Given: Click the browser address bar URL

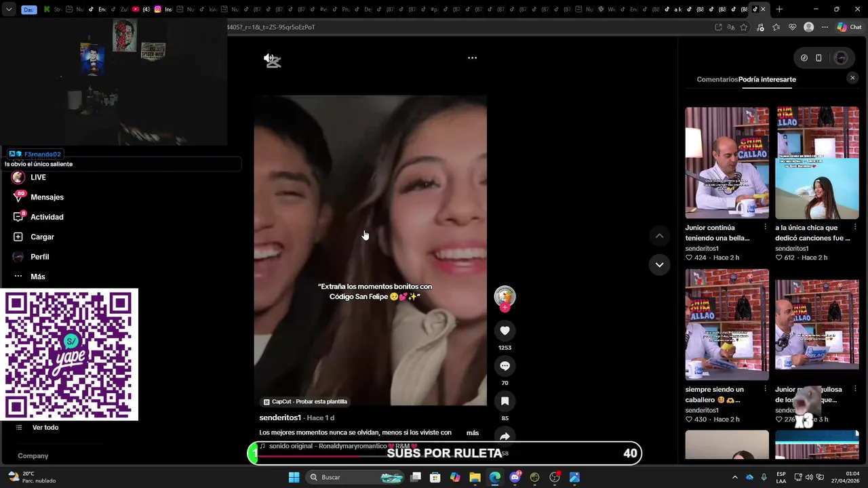Looking at the screenshot, I should (271, 27).
